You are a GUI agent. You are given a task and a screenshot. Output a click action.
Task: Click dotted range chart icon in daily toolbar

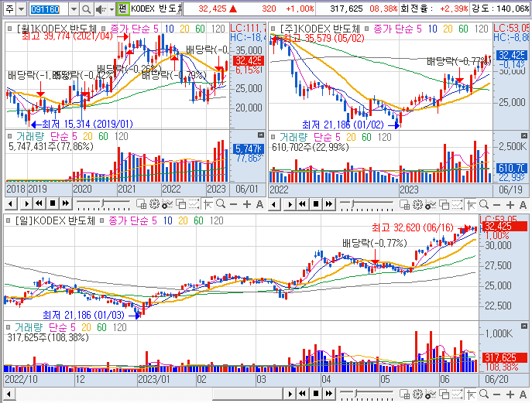tap(458, 394)
